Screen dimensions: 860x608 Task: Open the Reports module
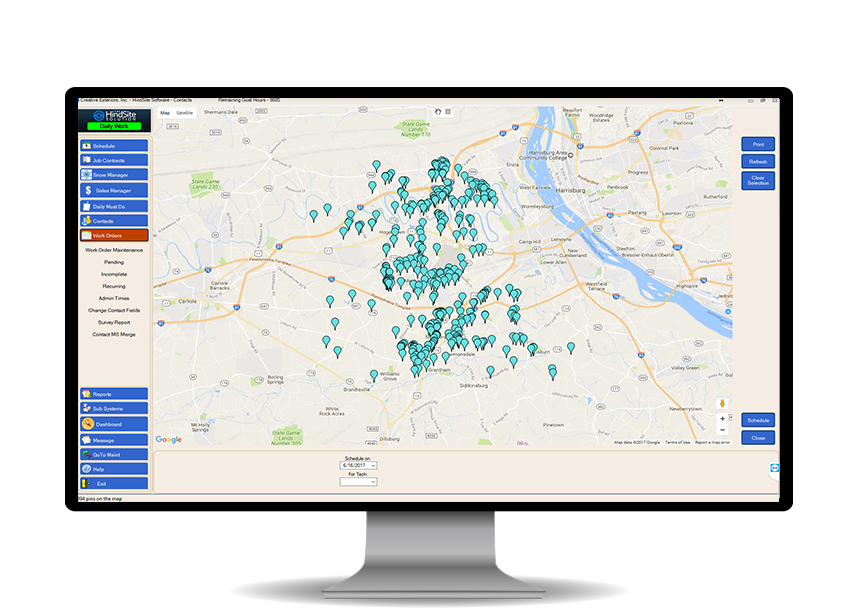pos(114,394)
